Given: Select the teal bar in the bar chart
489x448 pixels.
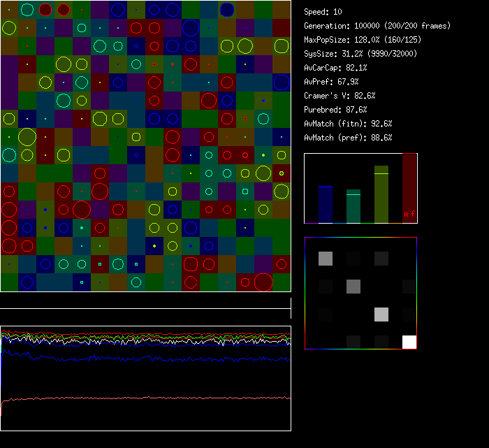Looking at the screenshot, I should 353,206.
